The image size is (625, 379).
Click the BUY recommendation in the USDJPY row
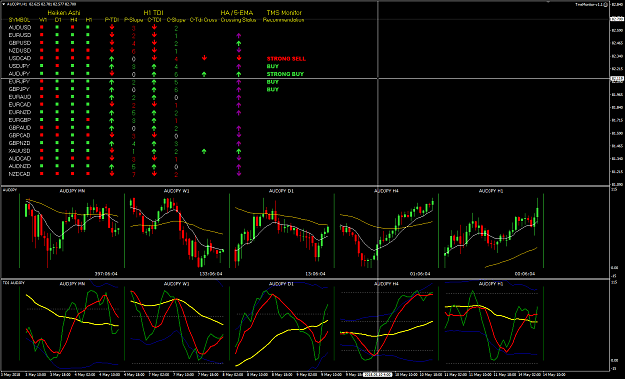point(273,66)
